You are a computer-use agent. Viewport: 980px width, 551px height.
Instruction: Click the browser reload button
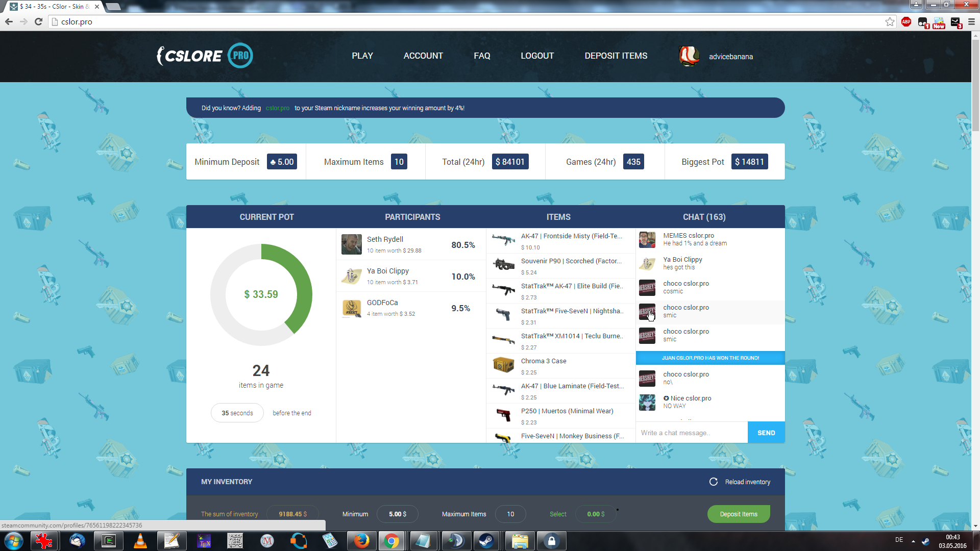pyautogui.click(x=38, y=21)
